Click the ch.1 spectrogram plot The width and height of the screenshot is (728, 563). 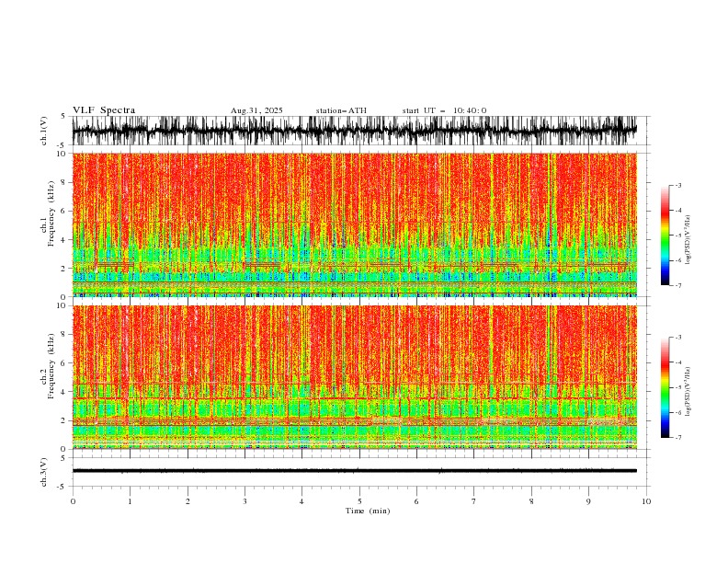click(355, 224)
